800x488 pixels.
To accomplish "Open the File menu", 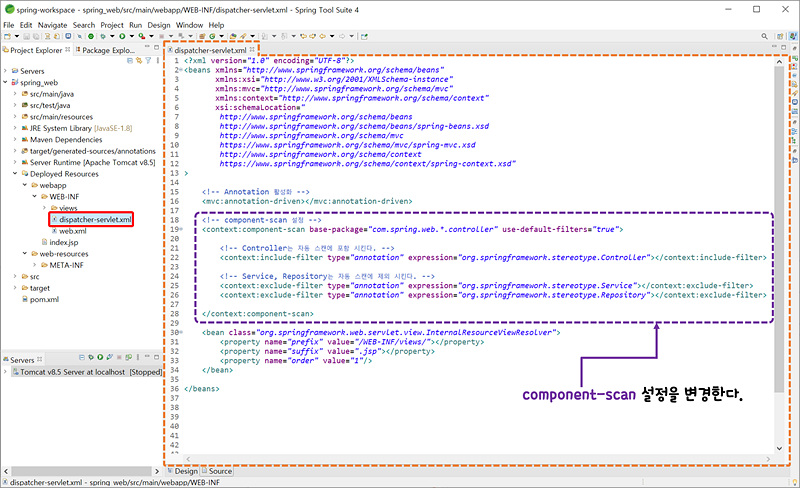I will 9,25.
